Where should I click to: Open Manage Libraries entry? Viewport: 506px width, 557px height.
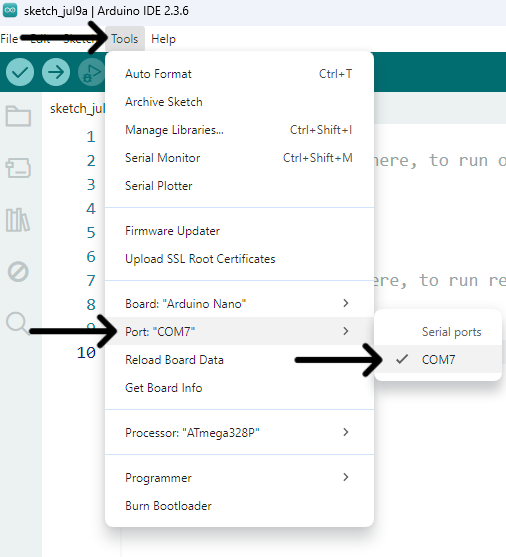[239, 130]
